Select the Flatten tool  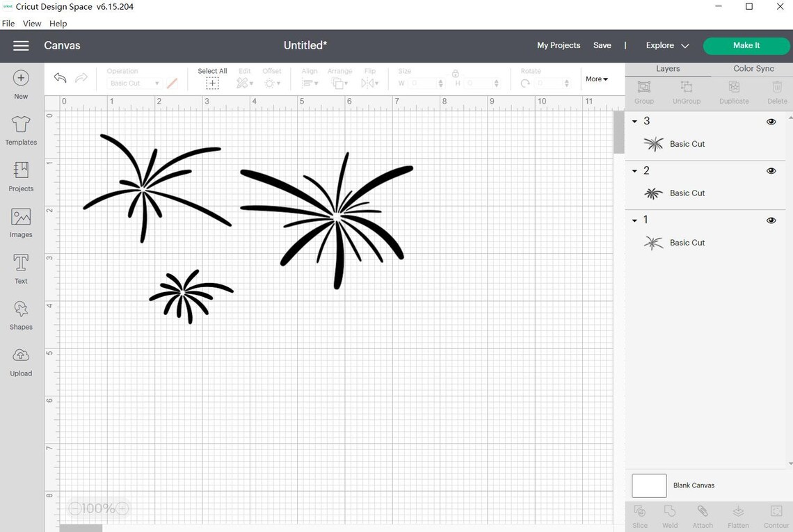click(738, 515)
